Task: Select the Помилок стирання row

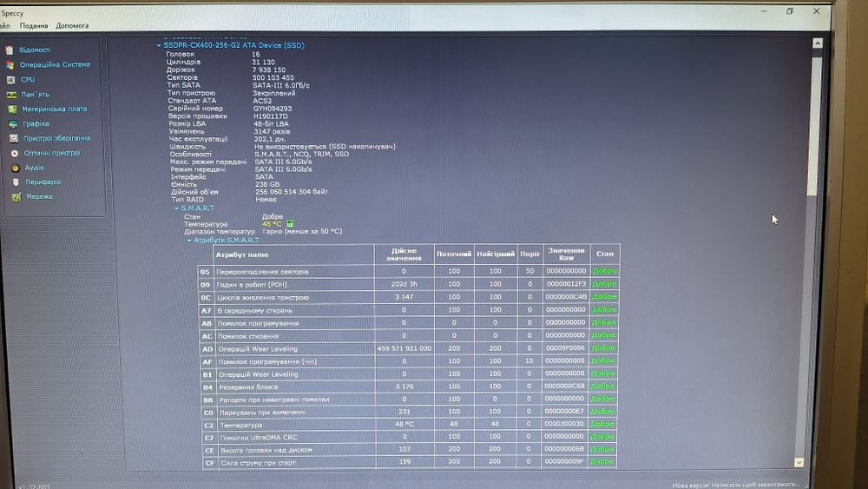Action: click(x=409, y=335)
